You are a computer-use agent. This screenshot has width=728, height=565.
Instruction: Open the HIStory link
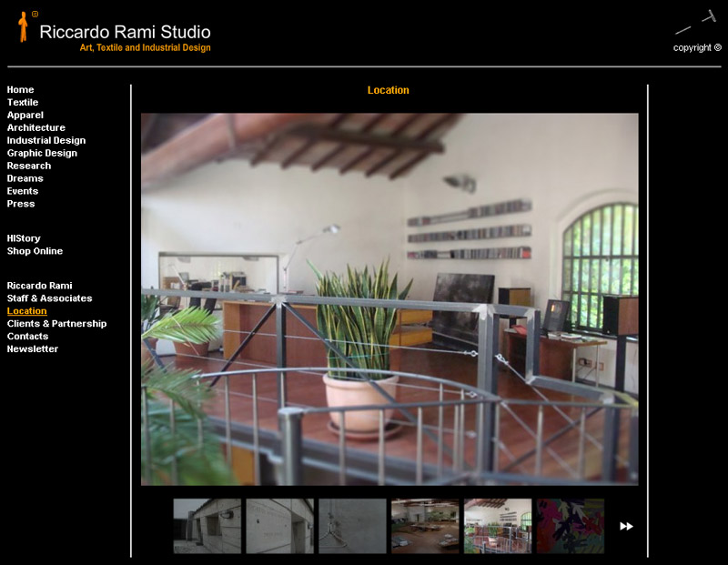(24, 238)
